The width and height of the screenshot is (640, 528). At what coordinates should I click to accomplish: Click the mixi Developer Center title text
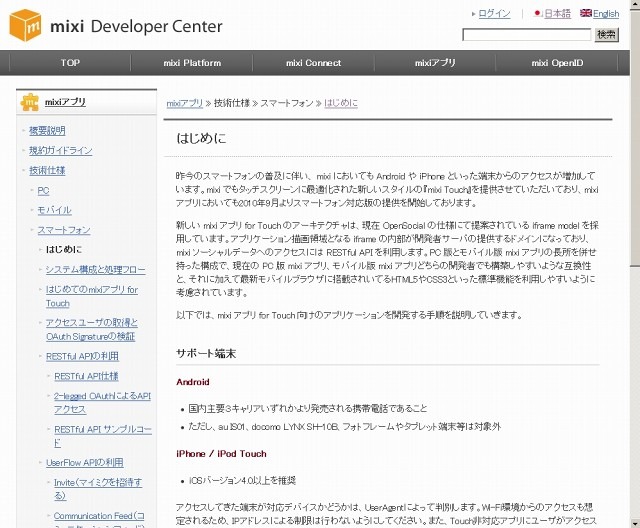(136, 27)
